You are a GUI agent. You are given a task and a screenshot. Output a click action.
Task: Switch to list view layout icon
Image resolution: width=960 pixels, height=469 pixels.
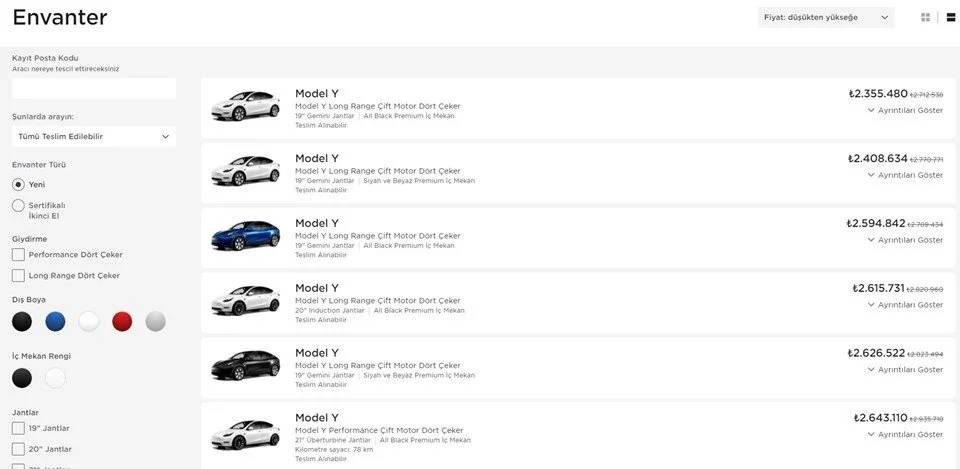(x=950, y=18)
